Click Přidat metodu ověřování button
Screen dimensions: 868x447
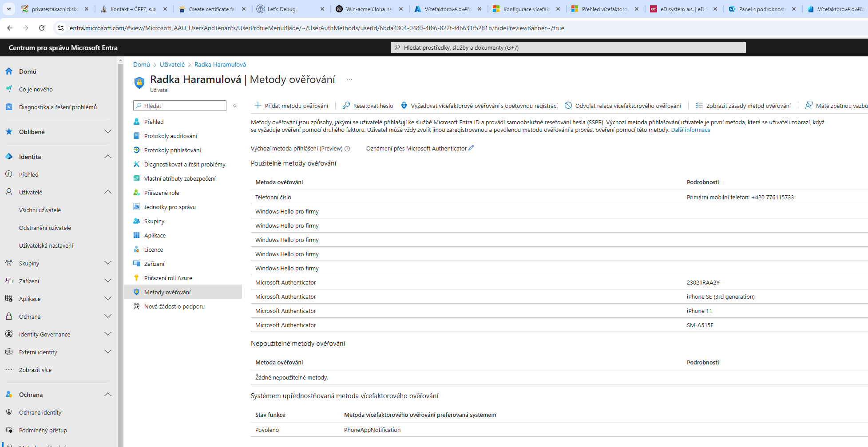291,106
